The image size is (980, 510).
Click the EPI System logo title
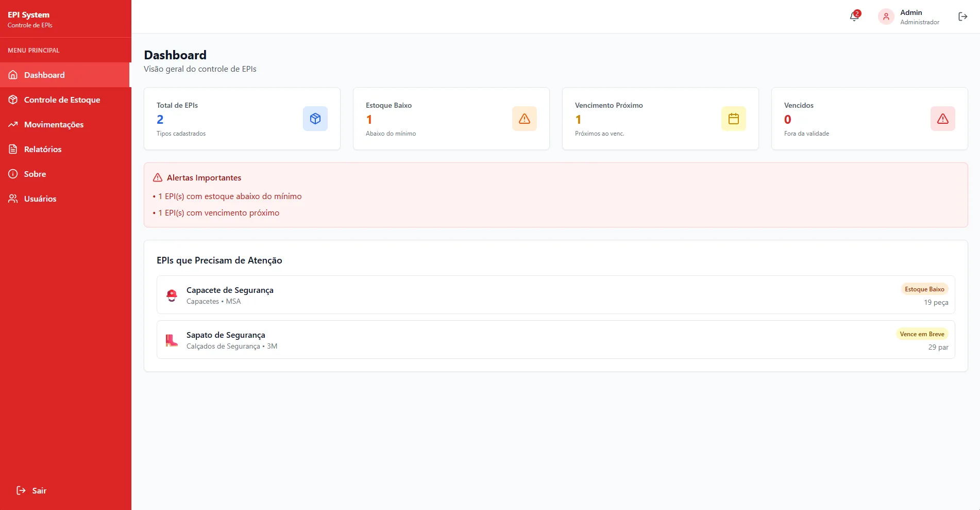(x=29, y=15)
